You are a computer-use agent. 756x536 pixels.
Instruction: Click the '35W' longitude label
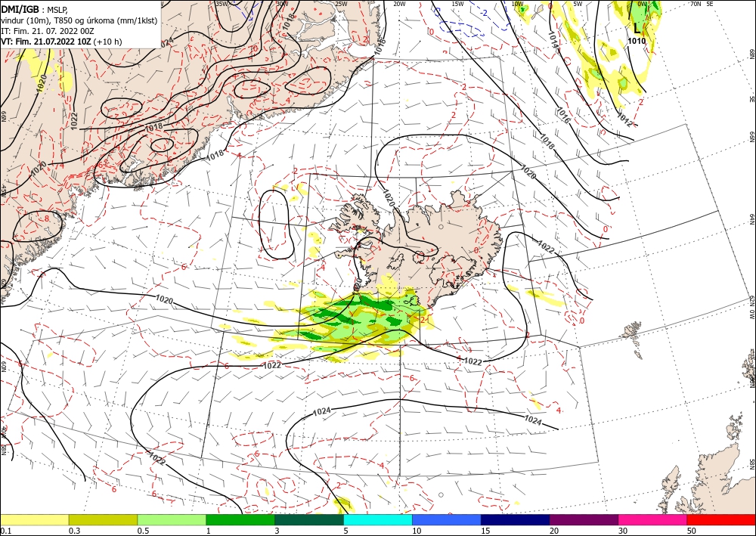[x=222, y=3]
